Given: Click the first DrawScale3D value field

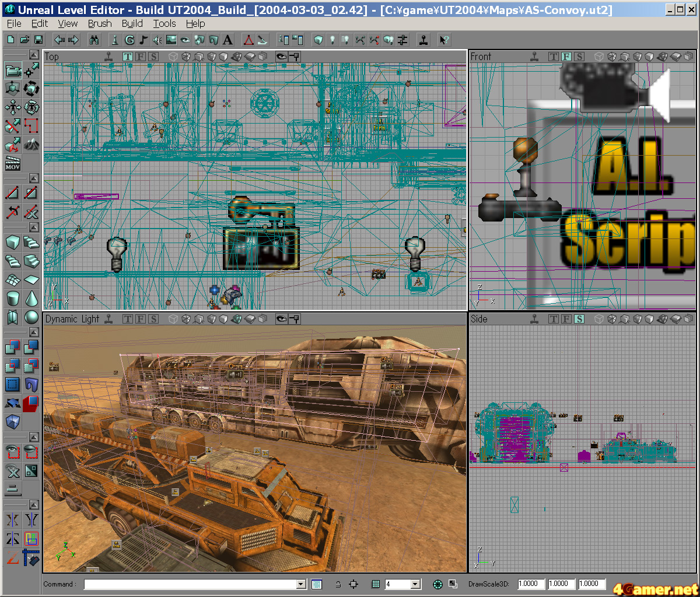Looking at the screenshot, I should (x=531, y=584).
